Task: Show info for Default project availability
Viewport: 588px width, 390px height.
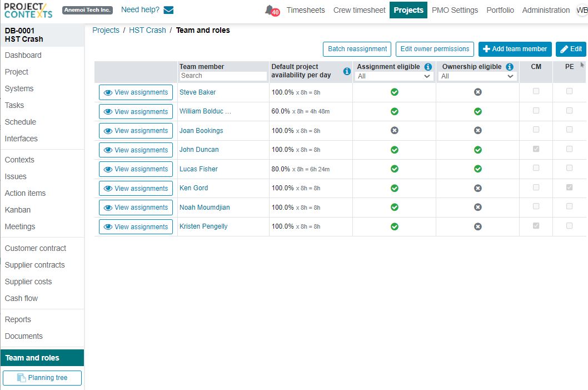Action: [347, 71]
